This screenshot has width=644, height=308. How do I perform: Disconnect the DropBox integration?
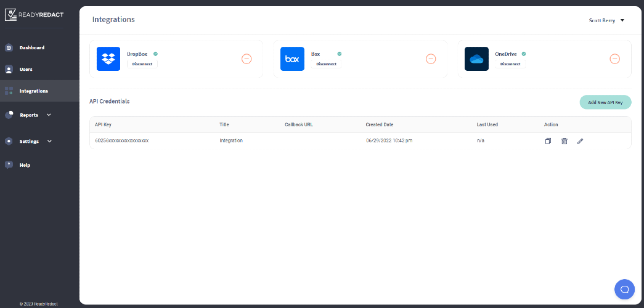pos(142,64)
